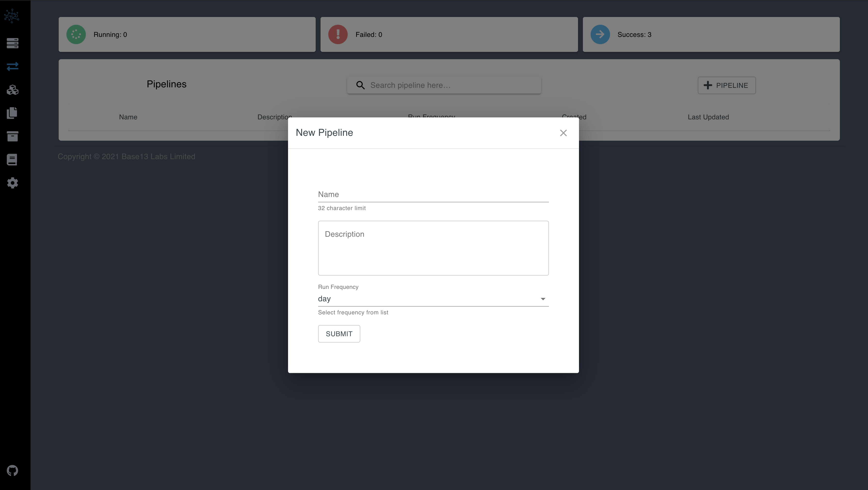Click the Last Updated column header
Screen dimensions: 868x490
pyautogui.click(x=708, y=117)
